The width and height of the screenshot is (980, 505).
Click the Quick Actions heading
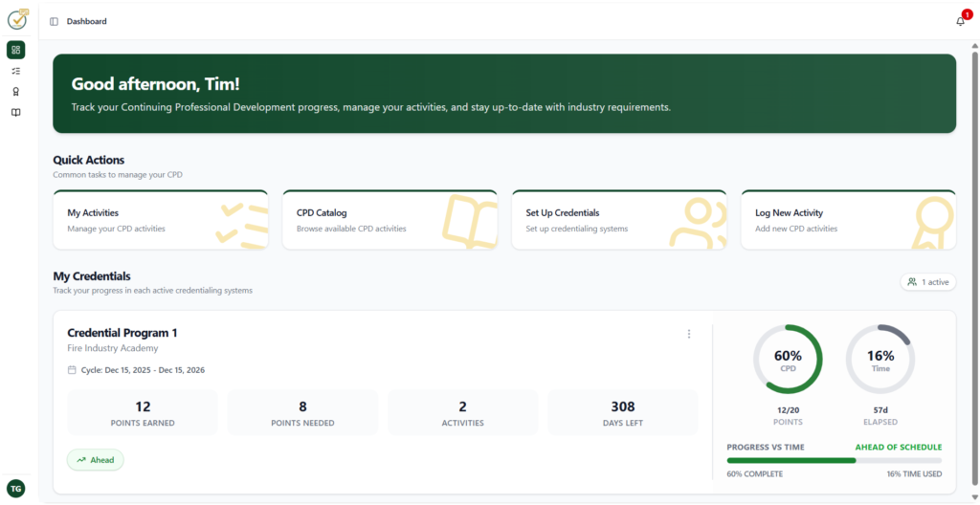89,160
